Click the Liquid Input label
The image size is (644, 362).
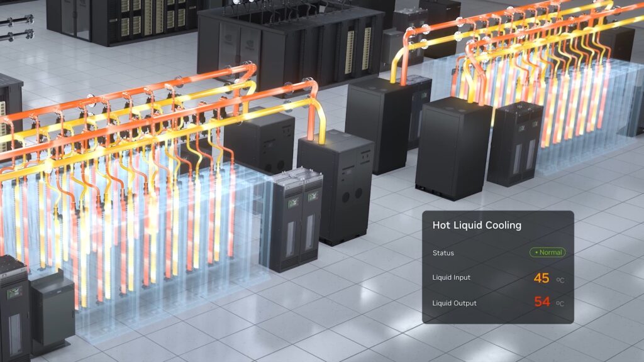(x=452, y=277)
